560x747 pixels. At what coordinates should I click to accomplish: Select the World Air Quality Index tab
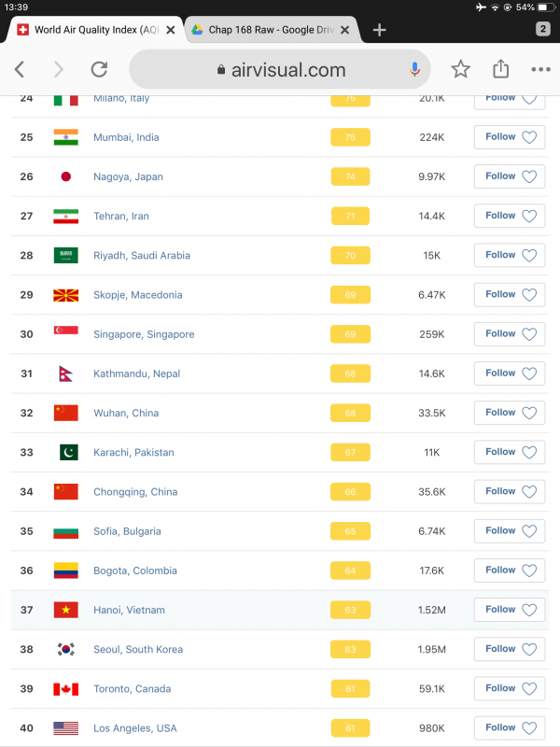click(89, 30)
